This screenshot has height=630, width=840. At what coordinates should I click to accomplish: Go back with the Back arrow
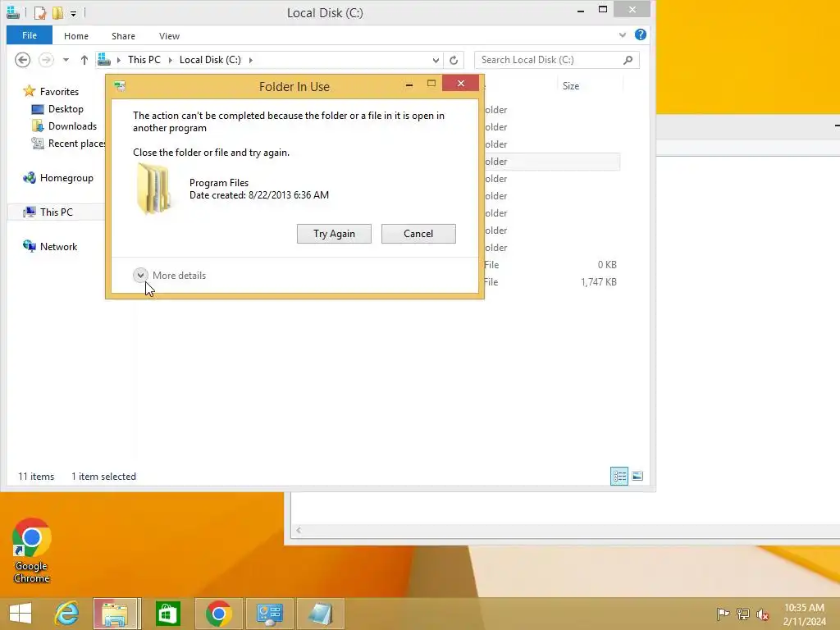(22, 59)
